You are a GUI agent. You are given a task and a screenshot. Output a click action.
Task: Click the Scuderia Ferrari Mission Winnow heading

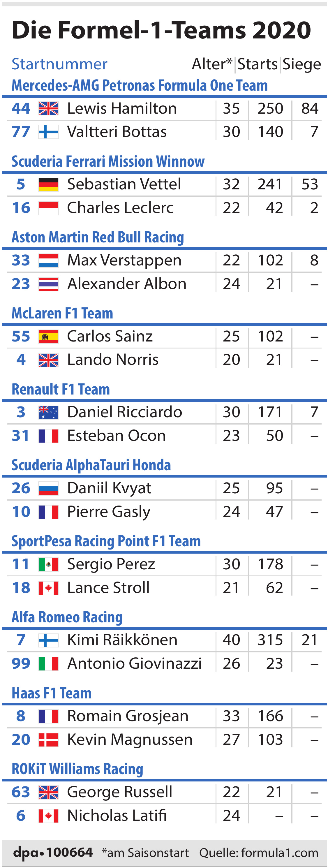pos(108,161)
